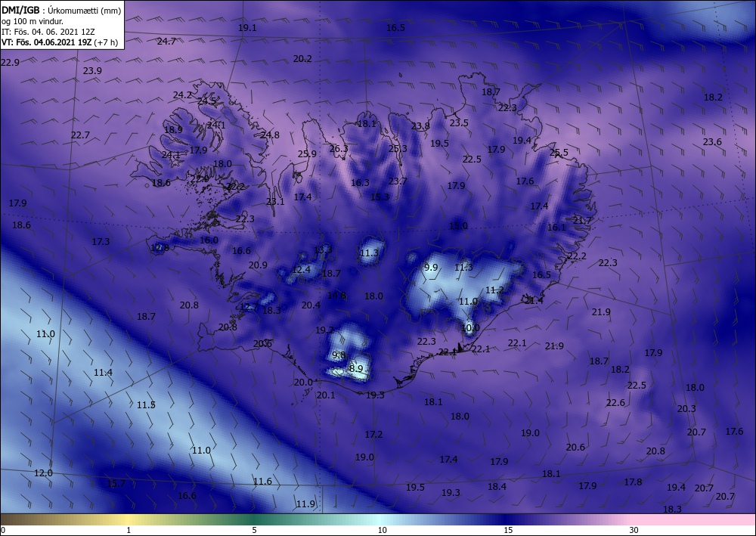This screenshot has height=536, width=756.
Task: Click the 15.0 value in central Iceland
Action: click(x=458, y=225)
